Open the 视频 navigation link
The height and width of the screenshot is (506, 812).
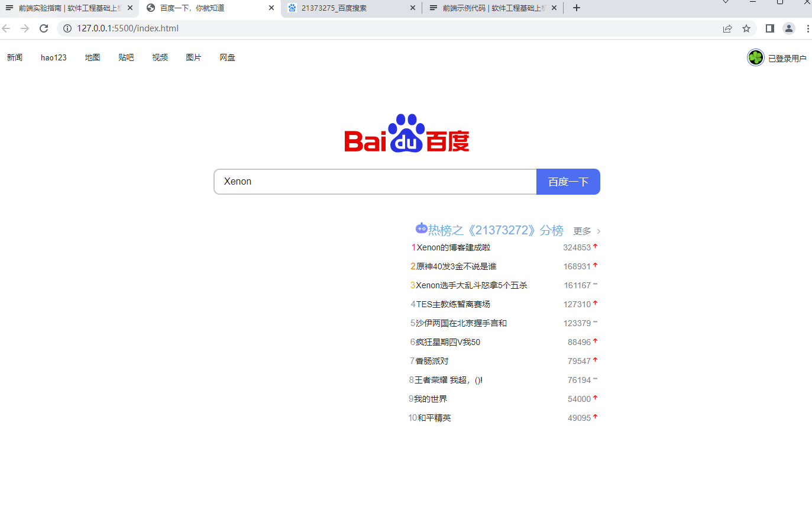tap(160, 57)
